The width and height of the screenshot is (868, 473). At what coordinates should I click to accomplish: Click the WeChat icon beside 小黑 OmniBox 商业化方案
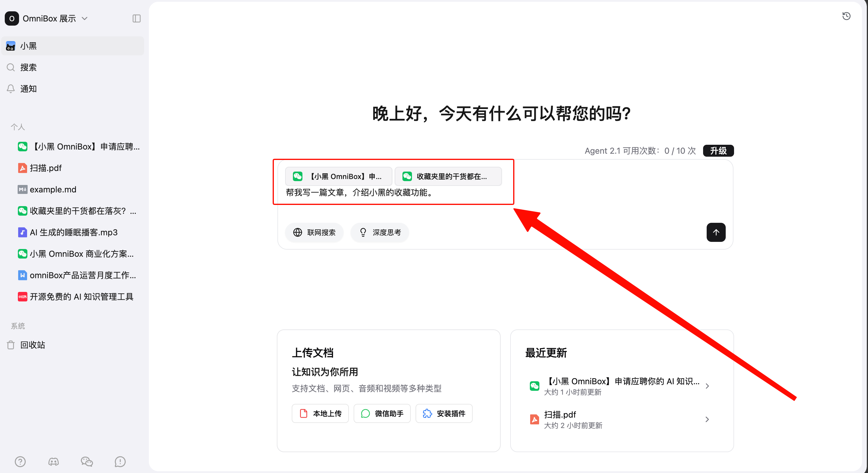(x=22, y=254)
